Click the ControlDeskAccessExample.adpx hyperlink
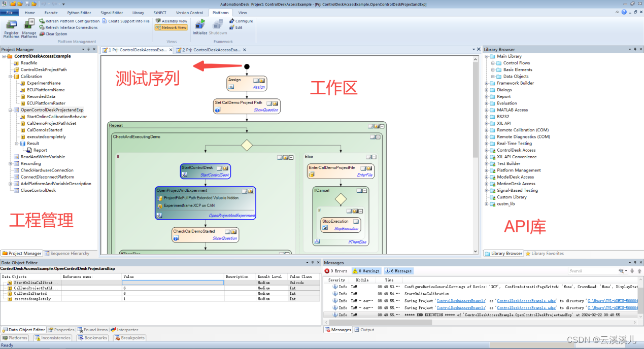The height and width of the screenshot is (349, 644). 526,300
